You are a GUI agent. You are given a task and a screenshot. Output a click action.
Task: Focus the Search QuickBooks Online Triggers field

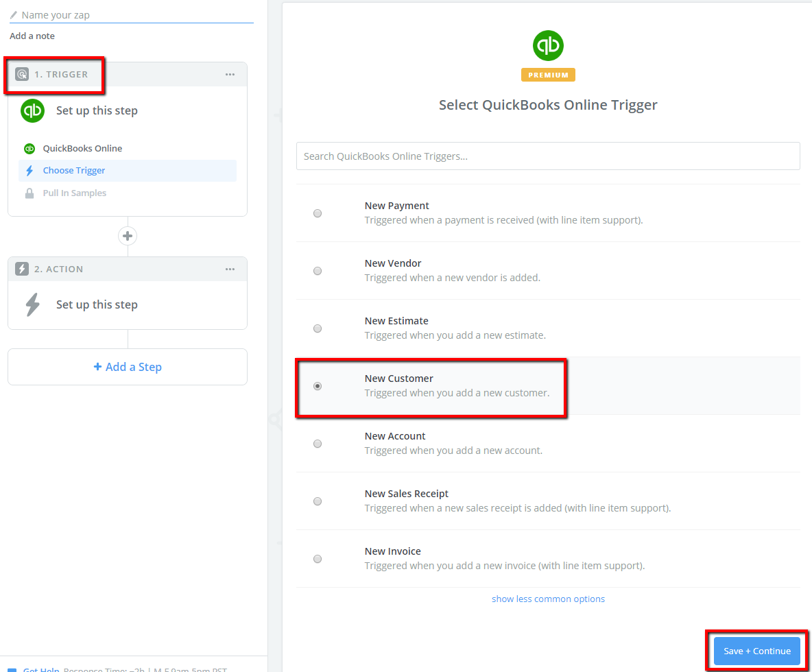(548, 156)
